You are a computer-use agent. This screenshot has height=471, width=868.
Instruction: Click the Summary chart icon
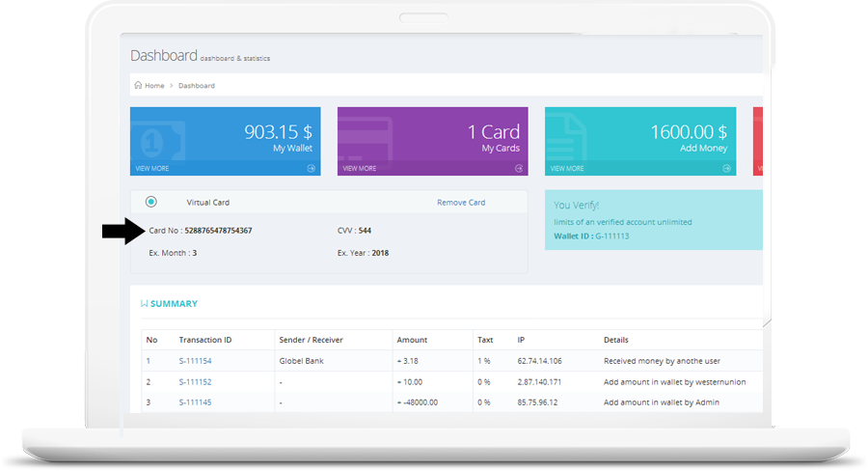(x=144, y=304)
